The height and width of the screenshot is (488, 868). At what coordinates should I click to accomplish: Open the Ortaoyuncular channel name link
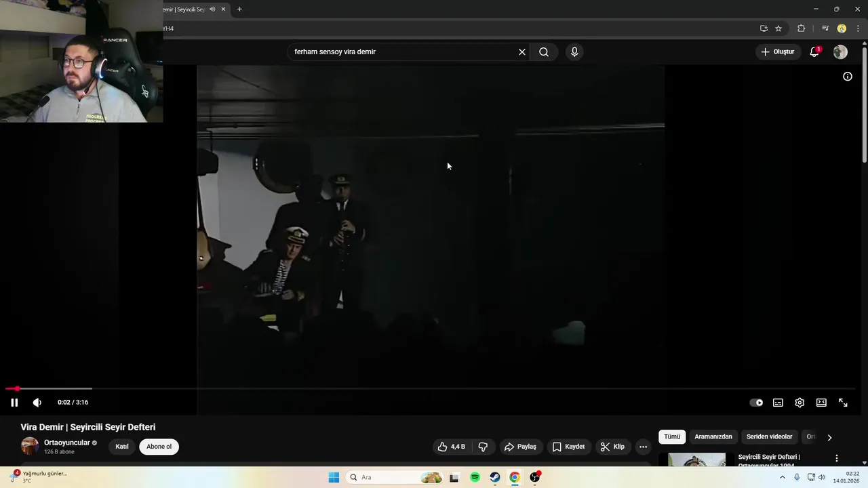tap(66, 443)
